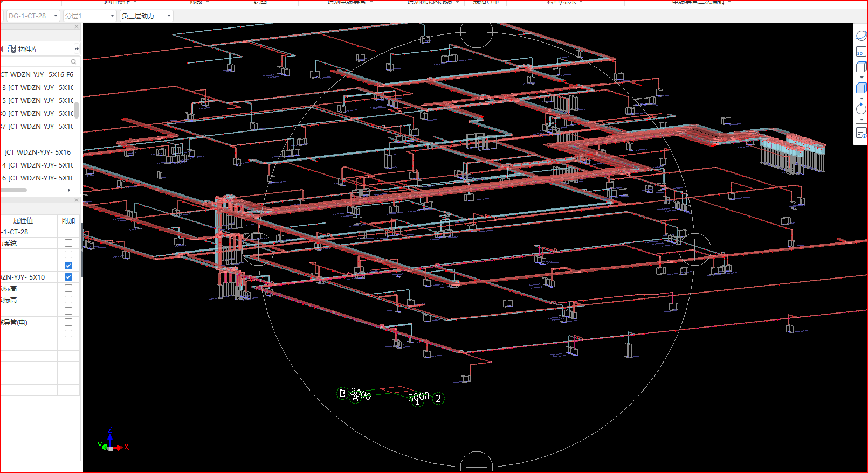Click the '导管(电)' property value cell
The width and height of the screenshot is (868, 473).
click(x=29, y=322)
